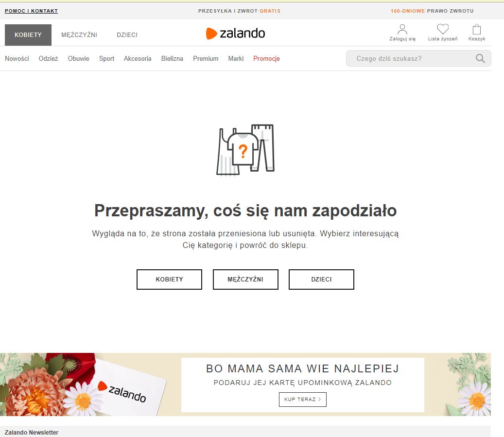Select the Kobiety tab in header
The width and height of the screenshot is (504, 437).
28,35
